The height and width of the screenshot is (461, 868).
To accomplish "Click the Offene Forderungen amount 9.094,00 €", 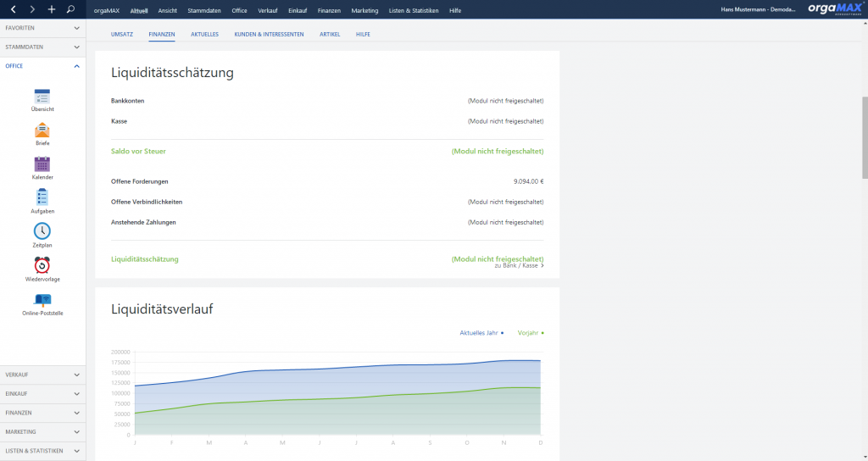I will click(x=528, y=181).
